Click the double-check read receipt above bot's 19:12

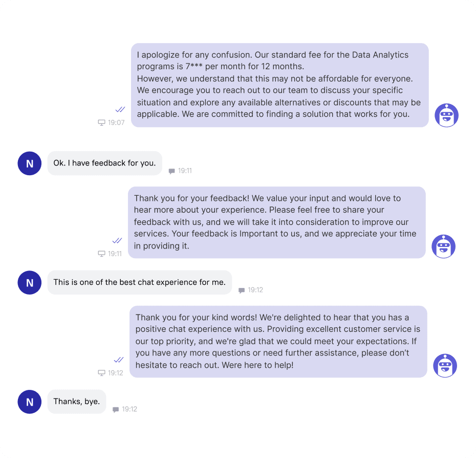coord(119,360)
